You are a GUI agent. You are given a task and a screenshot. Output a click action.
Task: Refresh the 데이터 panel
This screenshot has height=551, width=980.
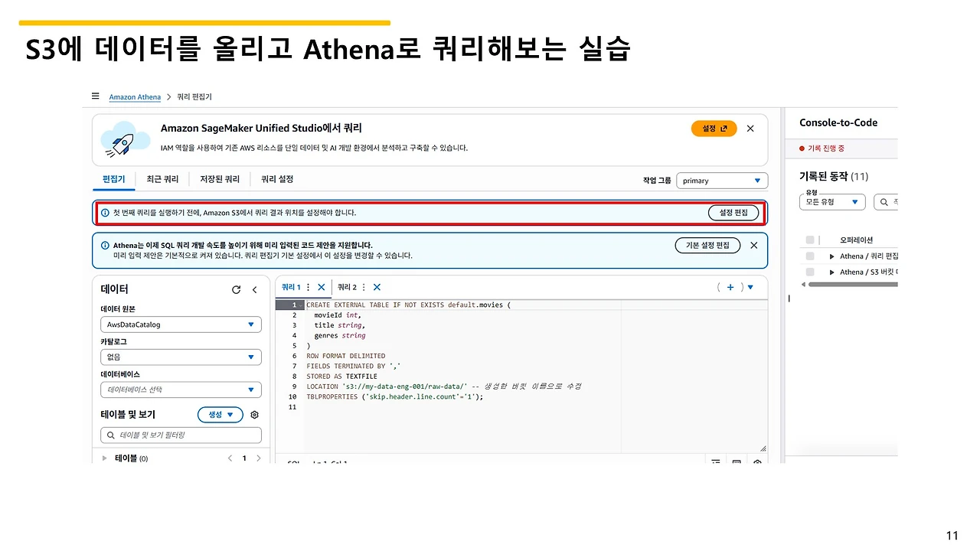coord(237,289)
